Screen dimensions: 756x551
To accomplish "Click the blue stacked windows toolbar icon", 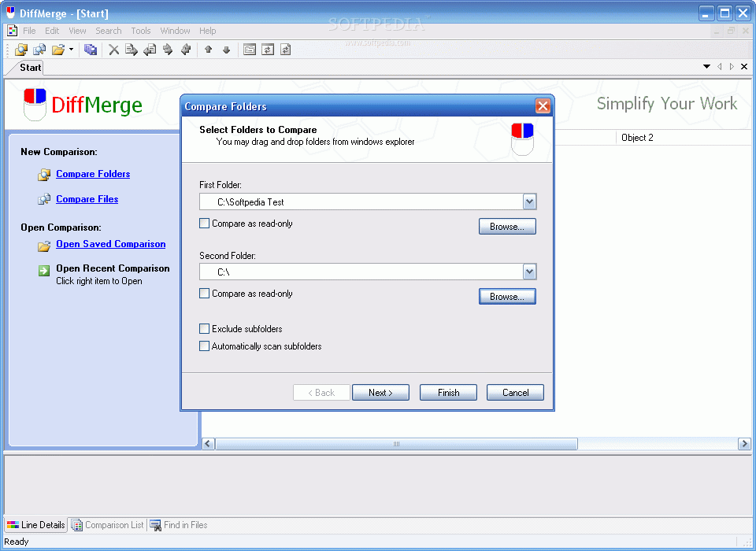I will [91, 50].
